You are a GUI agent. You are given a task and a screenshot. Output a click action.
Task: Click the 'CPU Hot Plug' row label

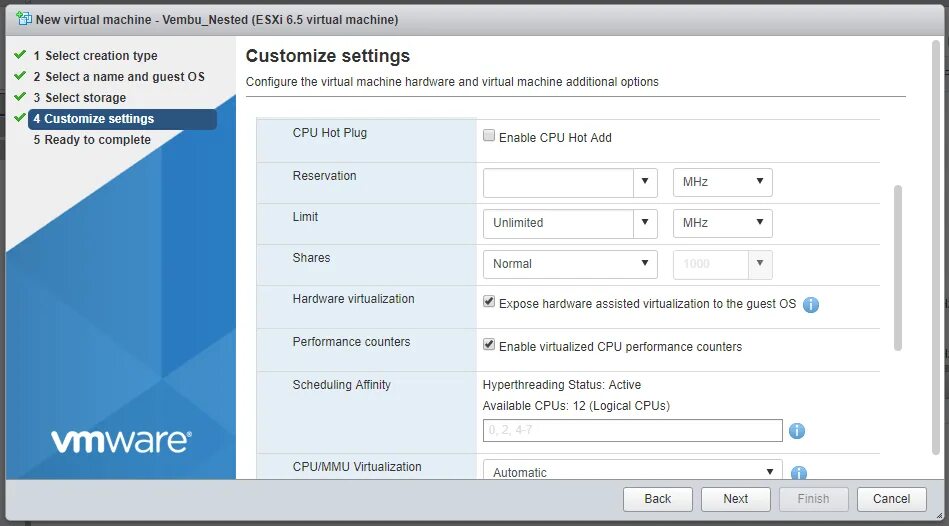click(330, 133)
